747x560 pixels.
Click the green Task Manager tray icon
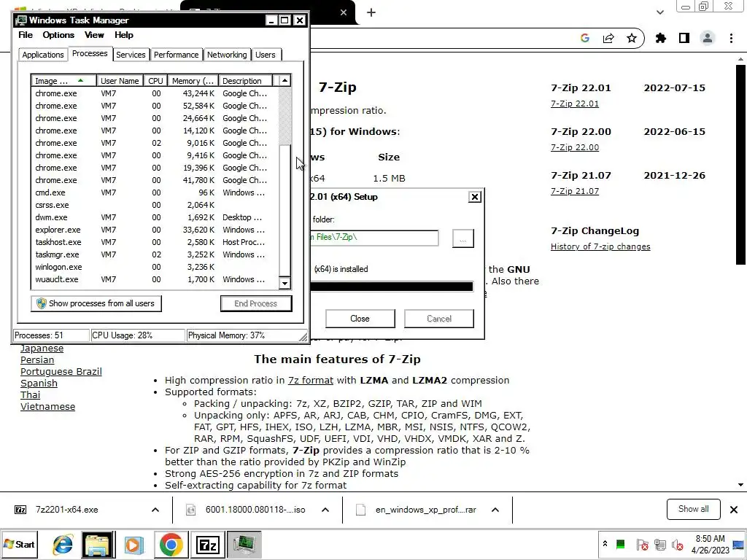point(620,544)
